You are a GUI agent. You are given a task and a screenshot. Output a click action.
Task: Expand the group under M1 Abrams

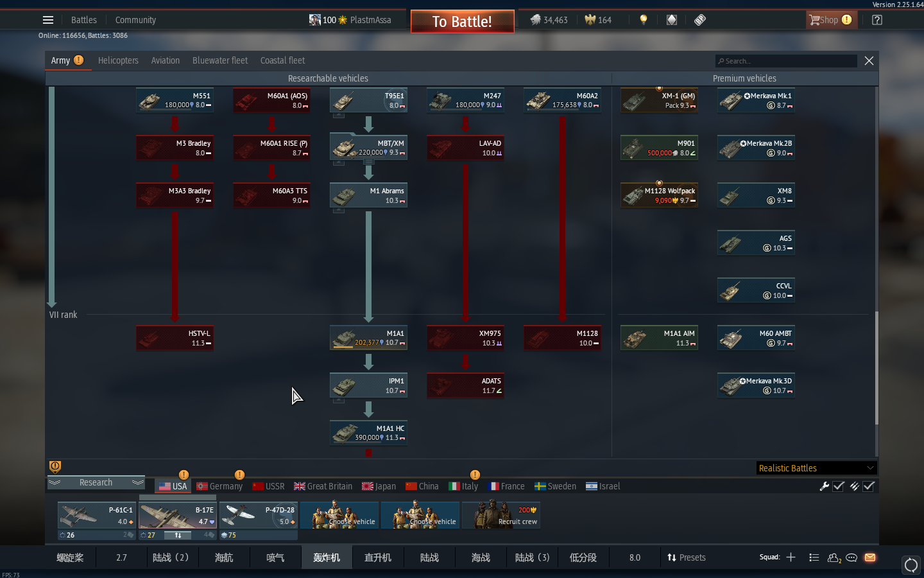pos(339,211)
